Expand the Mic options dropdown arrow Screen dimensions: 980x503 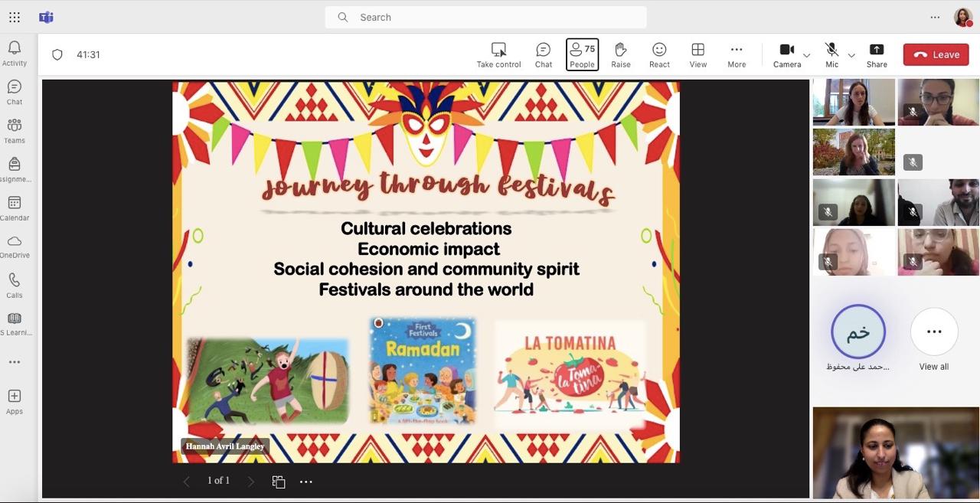pyautogui.click(x=851, y=55)
